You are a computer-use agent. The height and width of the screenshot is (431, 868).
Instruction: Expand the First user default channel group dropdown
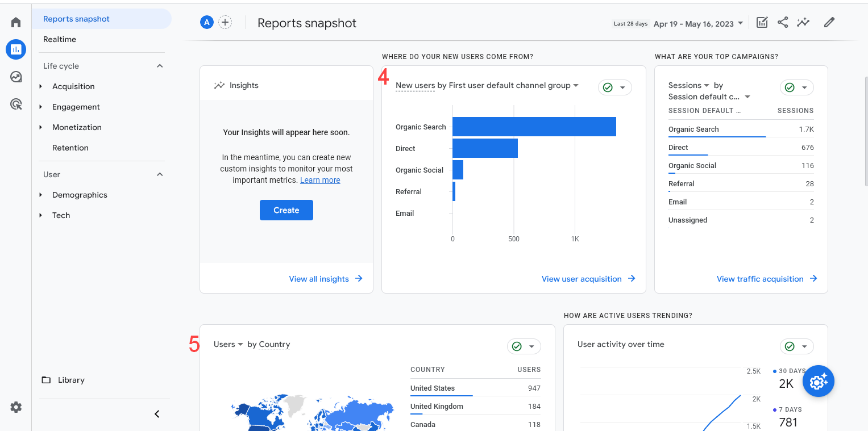pos(576,85)
